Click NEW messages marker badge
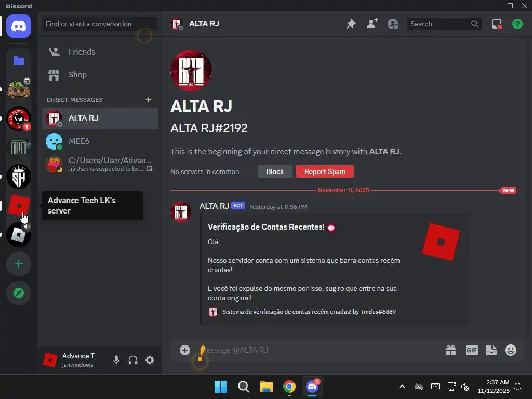Image resolution: width=532 pixels, height=399 pixels. click(508, 190)
